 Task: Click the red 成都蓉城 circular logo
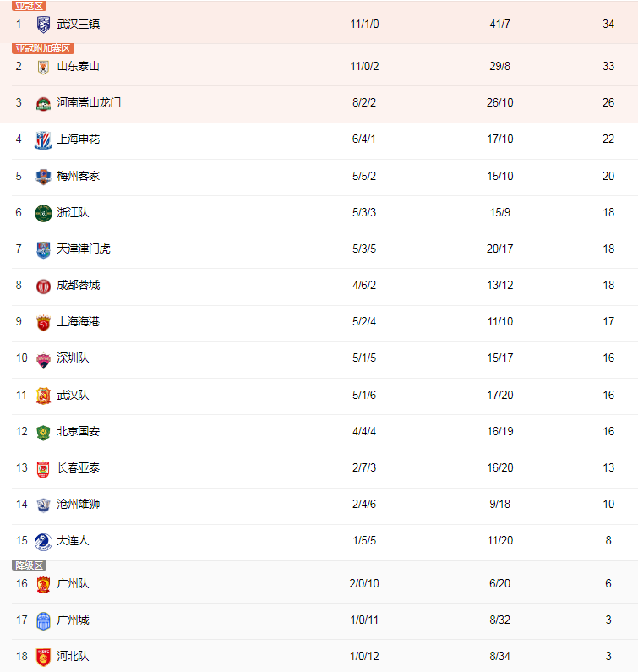[x=43, y=287]
